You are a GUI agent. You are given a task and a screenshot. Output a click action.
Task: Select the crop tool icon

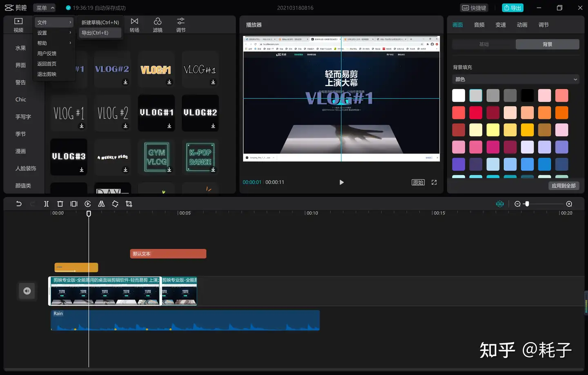point(129,204)
